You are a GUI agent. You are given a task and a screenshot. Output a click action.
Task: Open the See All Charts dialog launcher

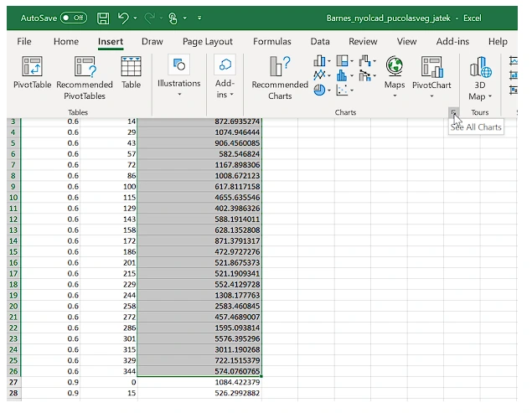click(453, 112)
